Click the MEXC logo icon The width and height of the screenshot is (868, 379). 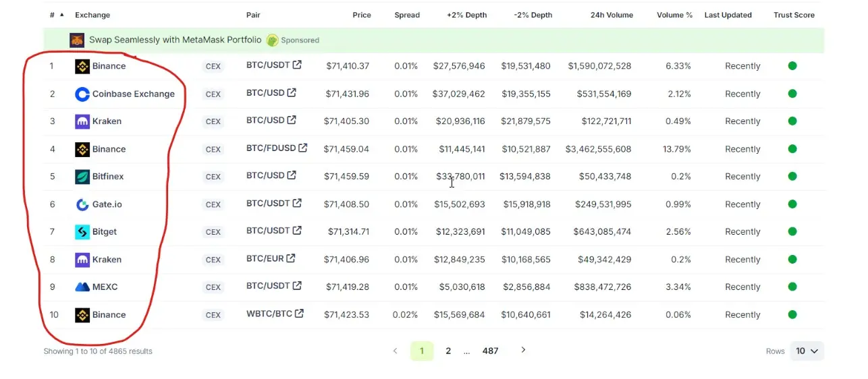click(82, 287)
